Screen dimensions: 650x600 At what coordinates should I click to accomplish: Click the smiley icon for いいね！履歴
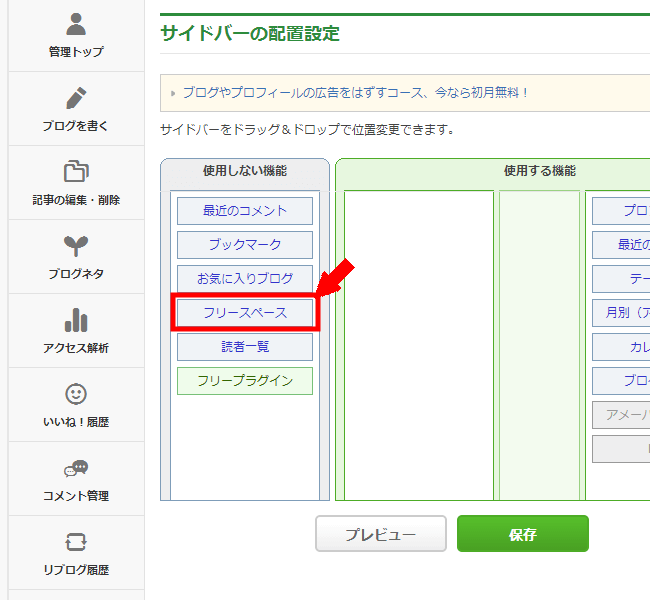76,394
